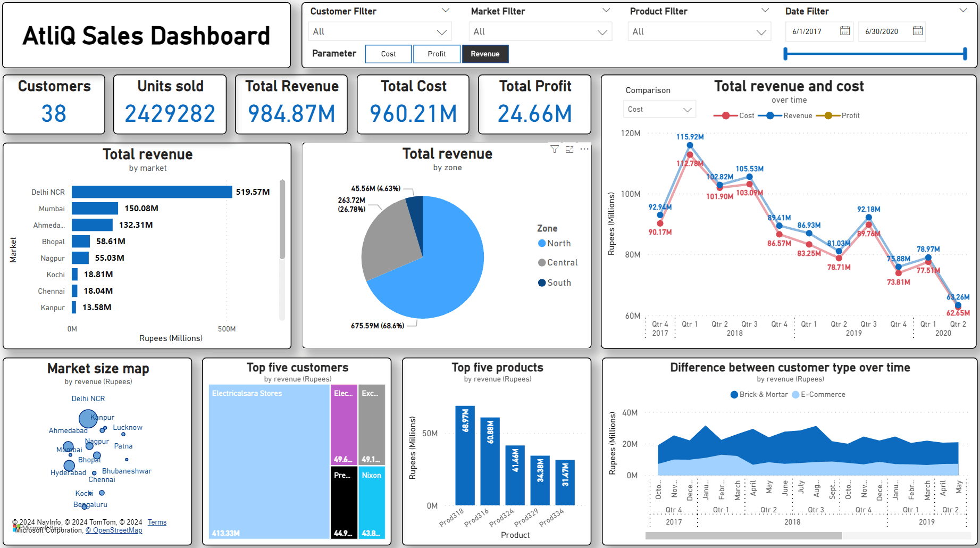Collapse the Product Filter header chevron

[765, 11]
